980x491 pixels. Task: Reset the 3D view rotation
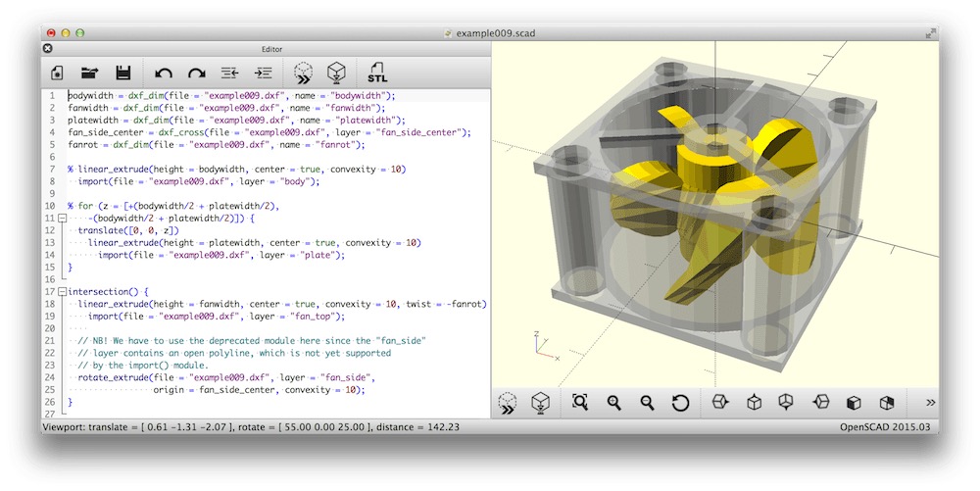coord(681,403)
